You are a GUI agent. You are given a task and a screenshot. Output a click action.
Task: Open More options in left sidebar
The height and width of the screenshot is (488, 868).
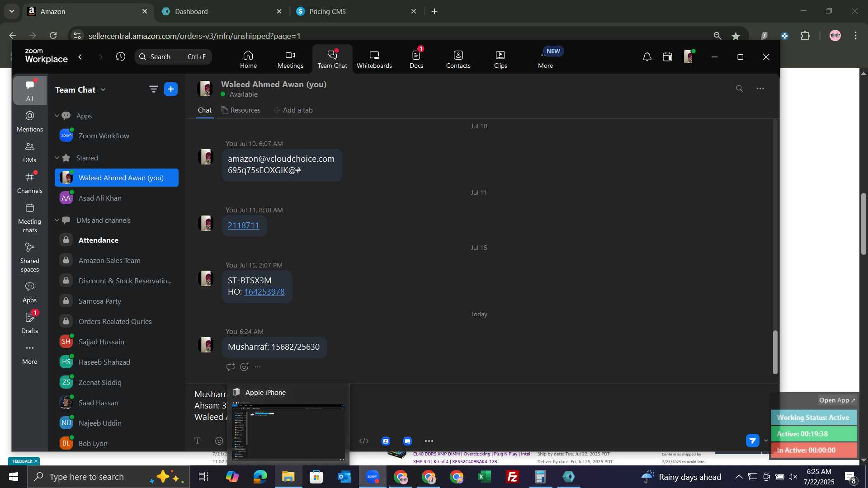(x=30, y=354)
